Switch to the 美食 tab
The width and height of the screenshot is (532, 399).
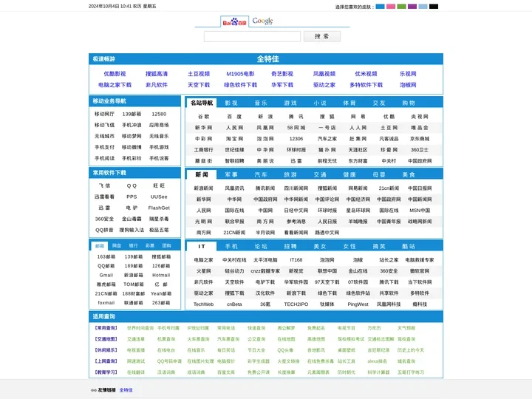409,174
